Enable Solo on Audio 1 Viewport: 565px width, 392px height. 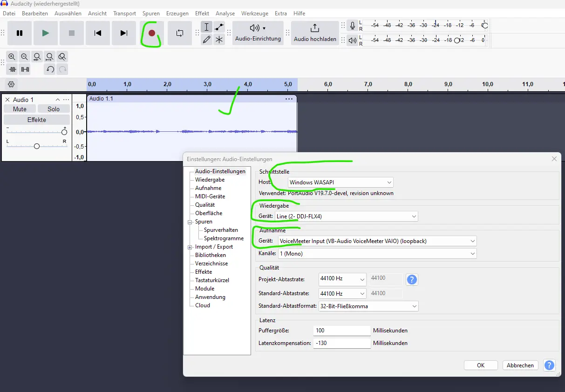tap(54, 108)
